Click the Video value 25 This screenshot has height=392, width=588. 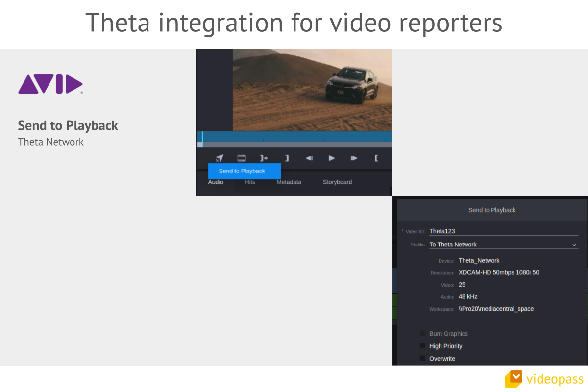pyautogui.click(x=462, y=285)
